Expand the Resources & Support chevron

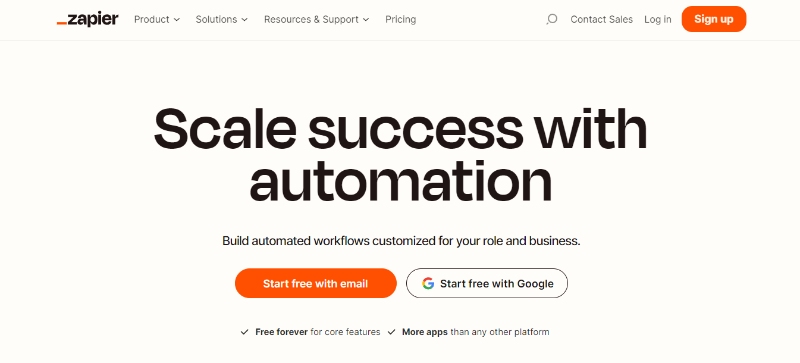(x=366, y=19)
